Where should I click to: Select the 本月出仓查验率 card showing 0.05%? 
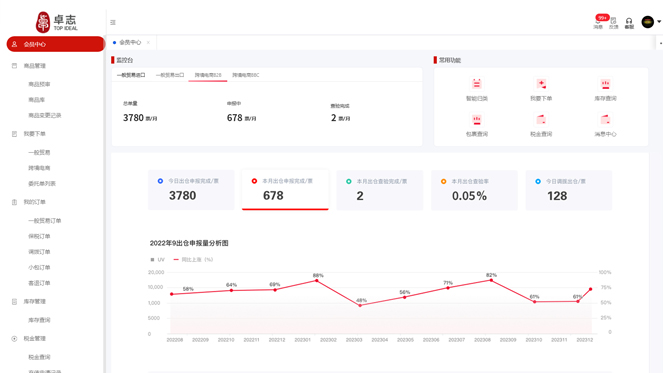coord(474,190)
